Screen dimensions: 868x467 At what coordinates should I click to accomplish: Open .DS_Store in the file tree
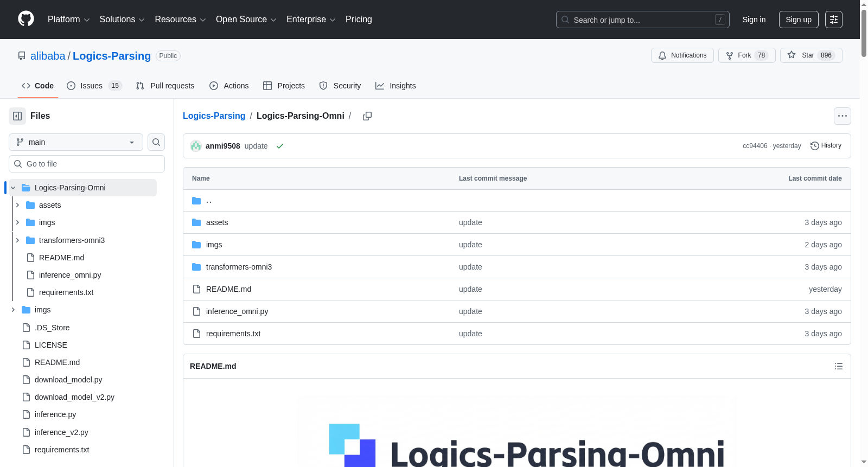point(52,328)
